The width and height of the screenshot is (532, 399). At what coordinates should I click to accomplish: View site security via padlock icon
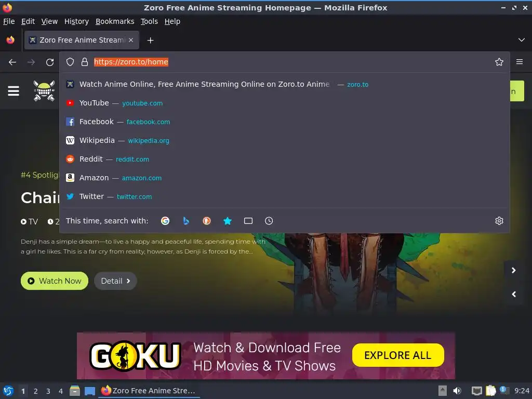[x=85, y=62]
